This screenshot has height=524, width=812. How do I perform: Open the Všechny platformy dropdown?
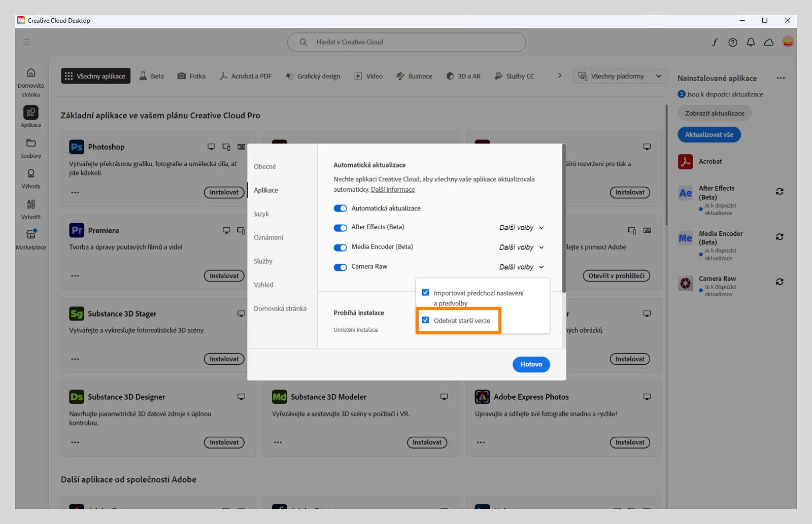pyautogui.click(x=620, y=76)
